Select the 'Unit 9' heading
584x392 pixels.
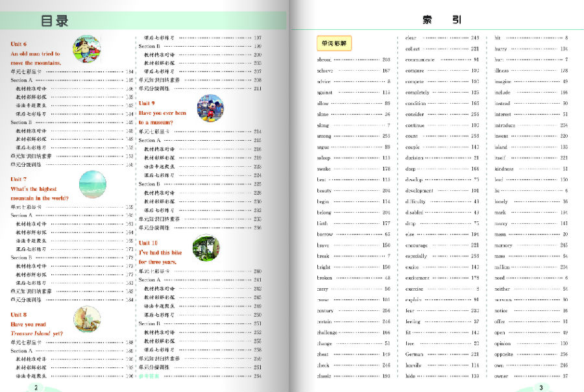(147, 103)
